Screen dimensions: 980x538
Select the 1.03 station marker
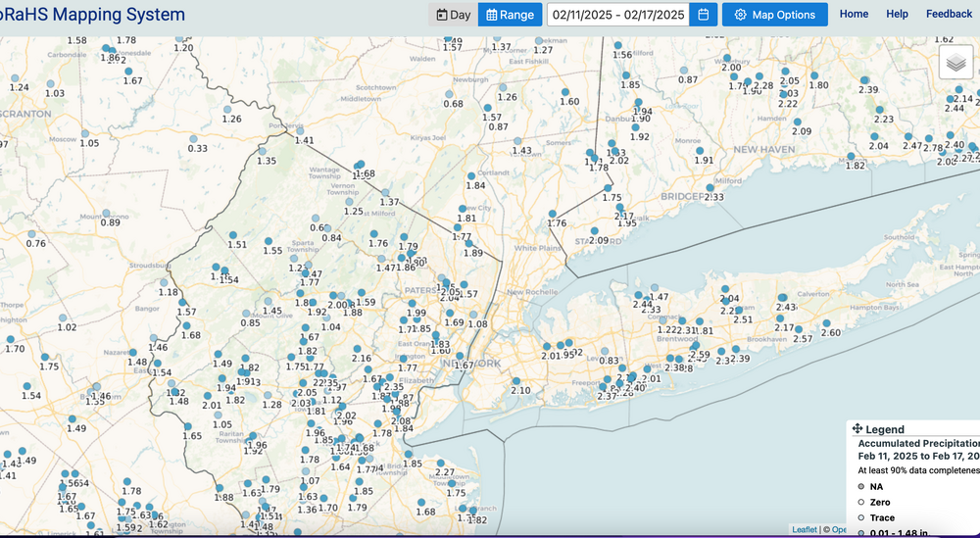(51, 83)
